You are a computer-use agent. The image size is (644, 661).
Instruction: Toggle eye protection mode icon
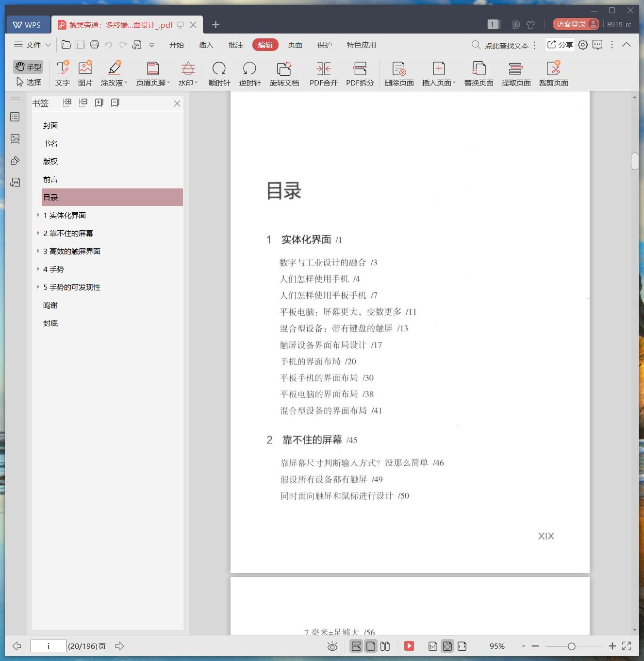click(332, 646)
